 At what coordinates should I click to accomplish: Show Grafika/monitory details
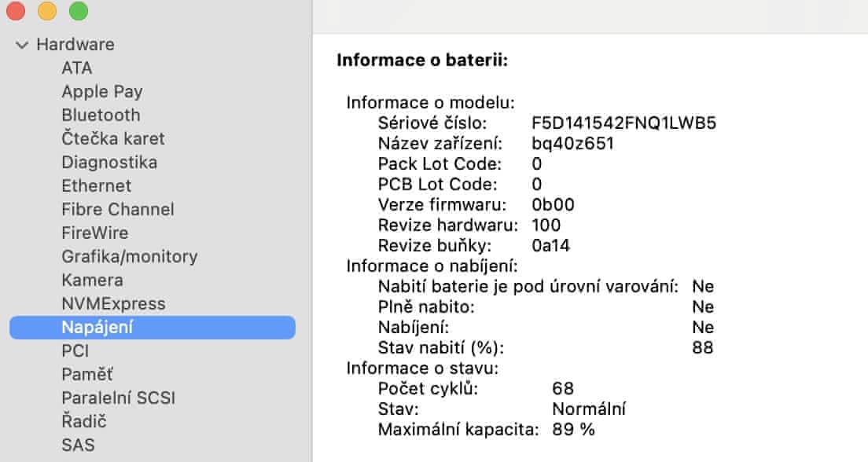point(130,257)
